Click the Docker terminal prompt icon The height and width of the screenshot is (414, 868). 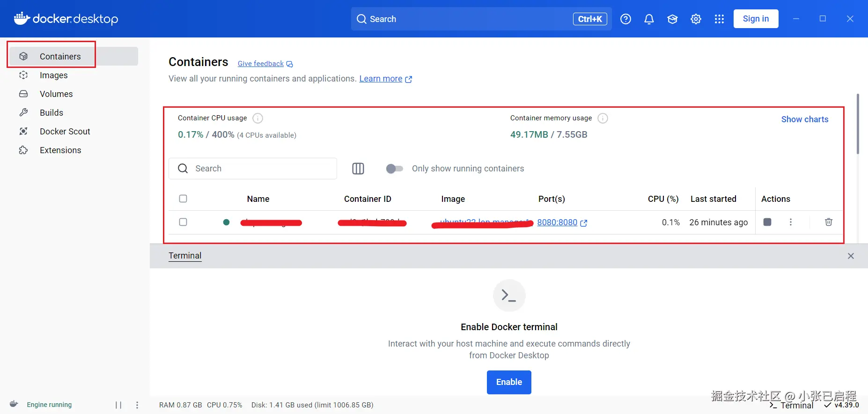pos(509,296)
